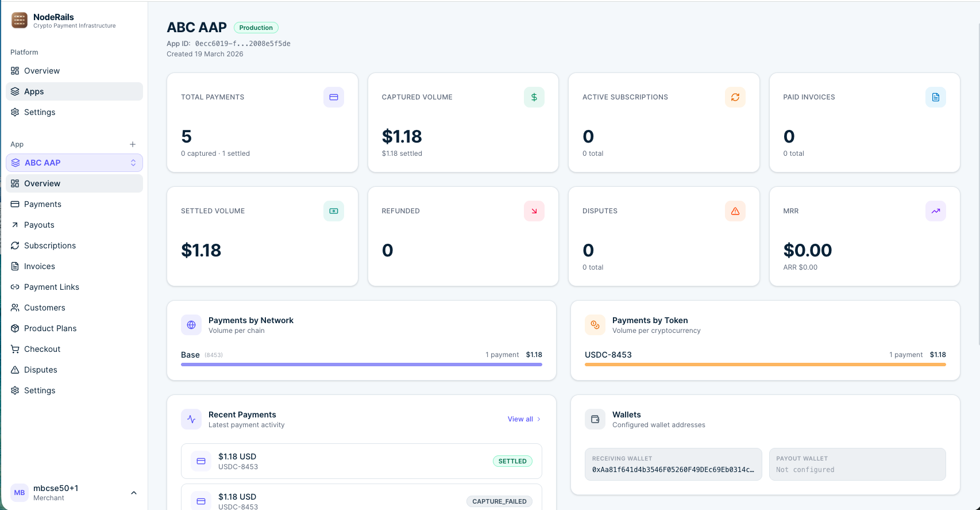Click the Active Subscriptions refresh icon
The width and height of the screenshot is (980, 510).
click(735, 97)
